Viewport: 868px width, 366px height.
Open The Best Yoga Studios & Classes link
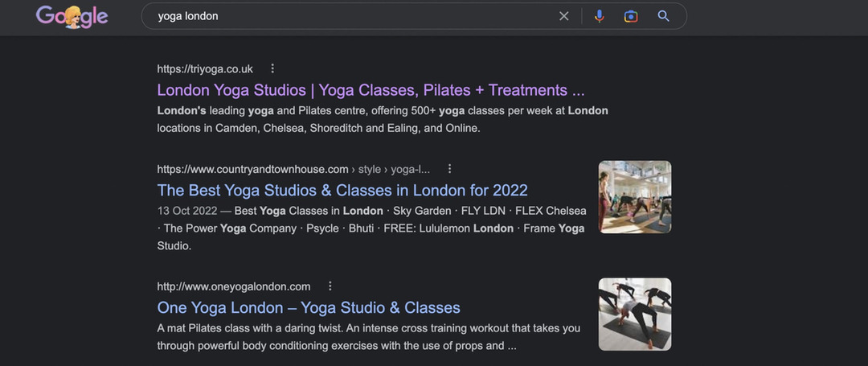pyautogui.click(x=342, y=190)
